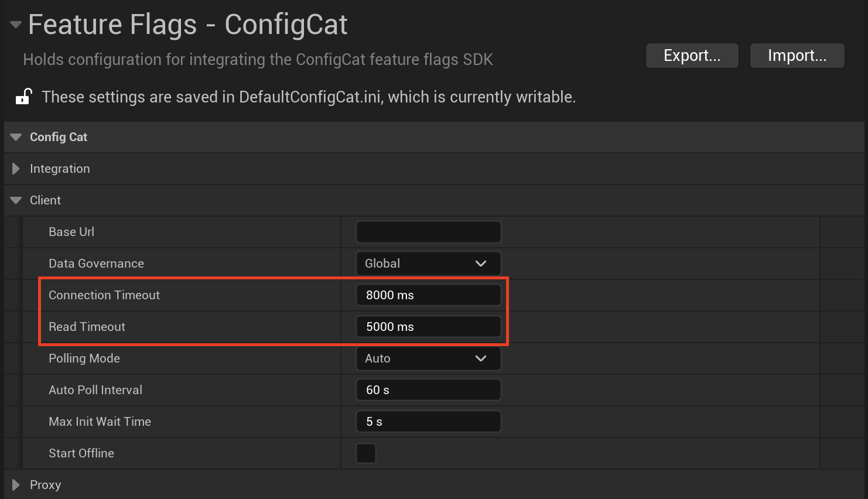
Task: Click the Polling Mode dropdown chevron
Action: [480, 358]
